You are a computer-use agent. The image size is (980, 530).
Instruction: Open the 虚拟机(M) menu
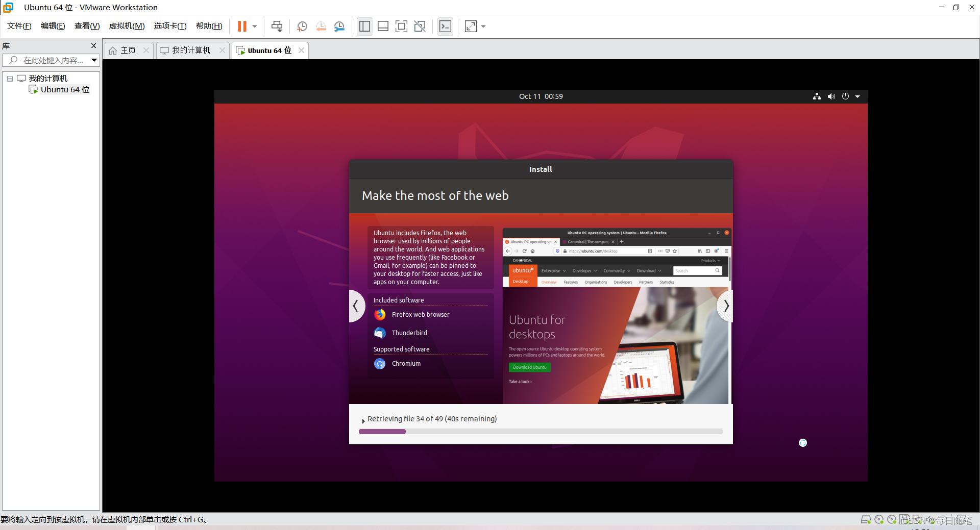tap(127, 26)
